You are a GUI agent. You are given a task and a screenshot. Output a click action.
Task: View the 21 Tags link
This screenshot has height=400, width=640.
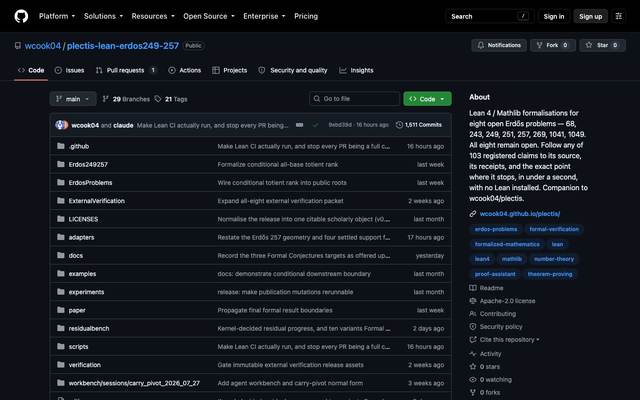click(x=171, y=99)
